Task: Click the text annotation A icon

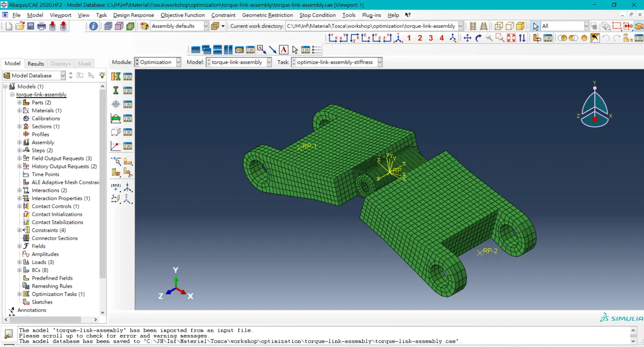Action: point(284,50)
